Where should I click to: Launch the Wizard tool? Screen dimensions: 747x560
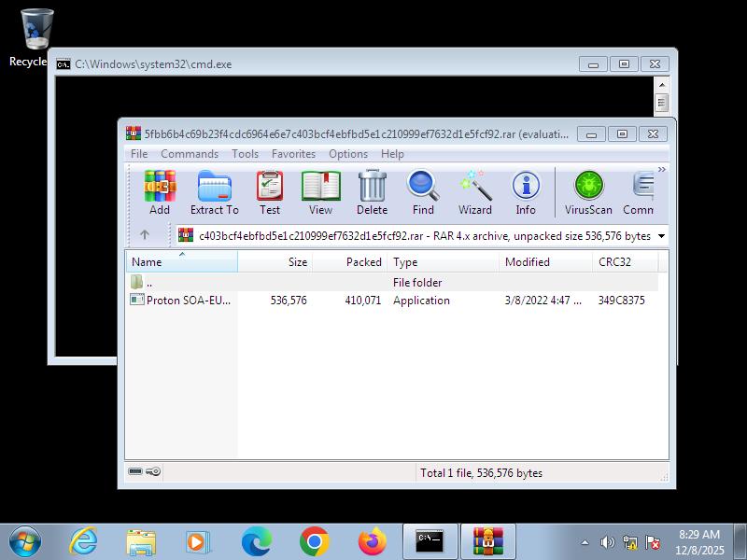tap(474, 192)
